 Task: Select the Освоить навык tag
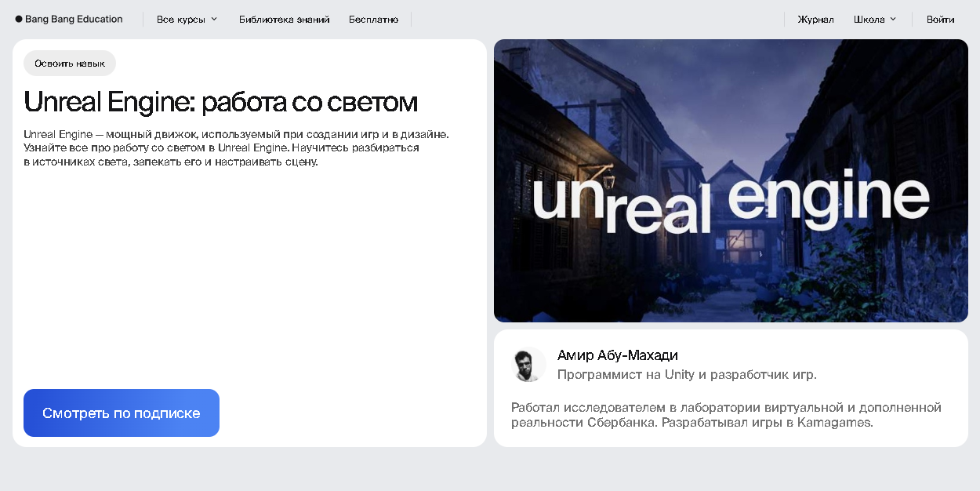(x=70, y=64)
